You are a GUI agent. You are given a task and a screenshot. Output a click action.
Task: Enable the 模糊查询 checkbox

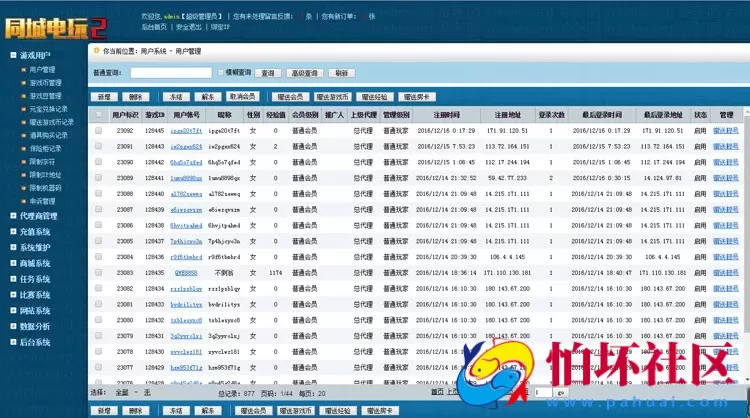[x=221, y=73]
